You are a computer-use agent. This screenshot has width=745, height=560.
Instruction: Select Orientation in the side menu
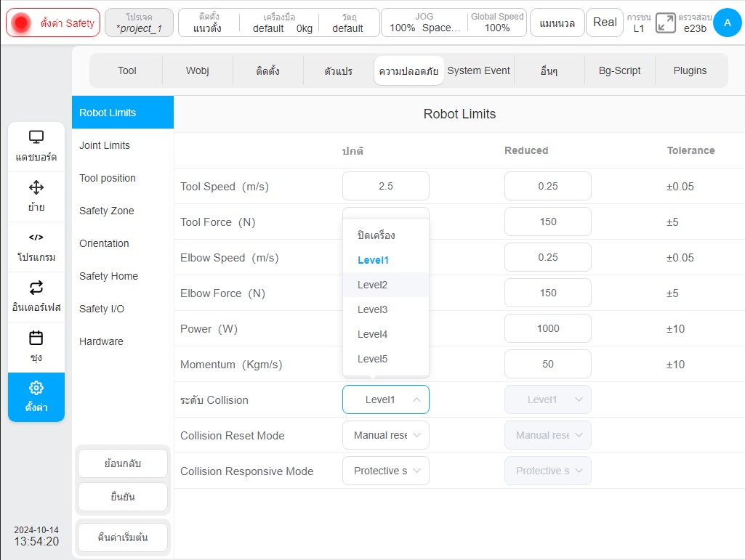click(123, 243)
